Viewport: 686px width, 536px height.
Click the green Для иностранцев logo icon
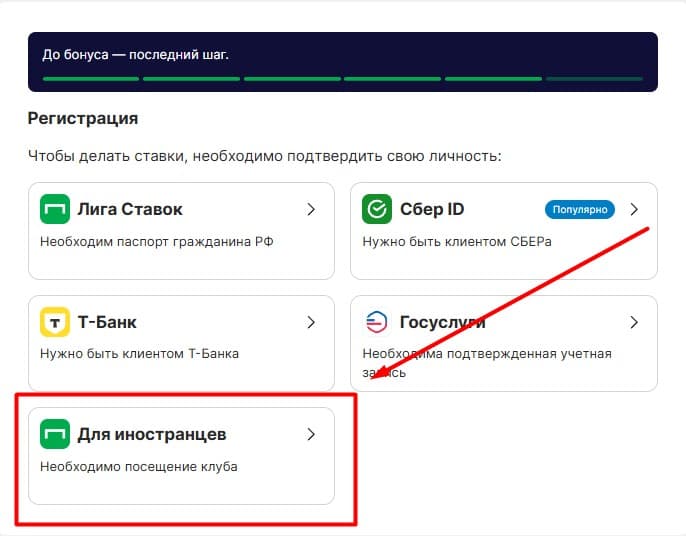tap(55, 434)
